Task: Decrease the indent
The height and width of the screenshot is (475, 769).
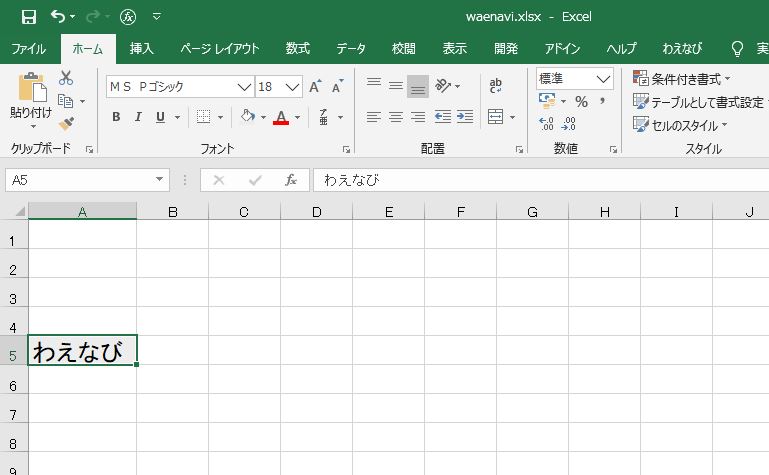Action: coord(443,117)
